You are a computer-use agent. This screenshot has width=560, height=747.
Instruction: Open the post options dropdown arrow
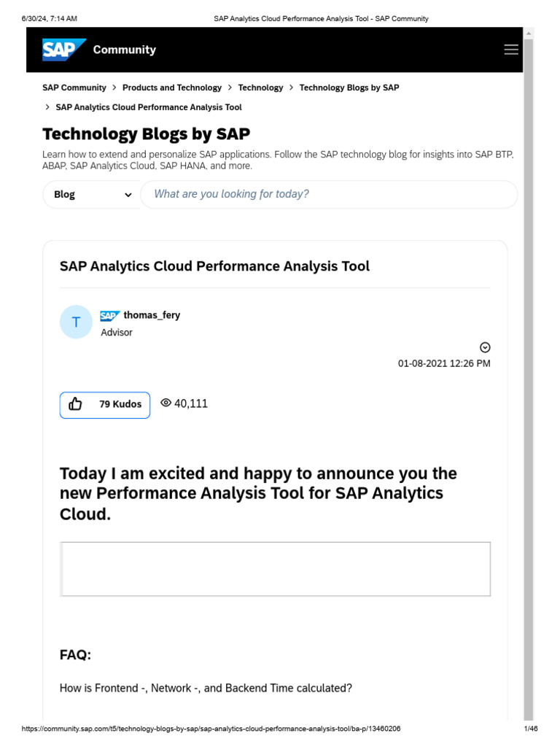pyautogui.click(x=485, y=347)
